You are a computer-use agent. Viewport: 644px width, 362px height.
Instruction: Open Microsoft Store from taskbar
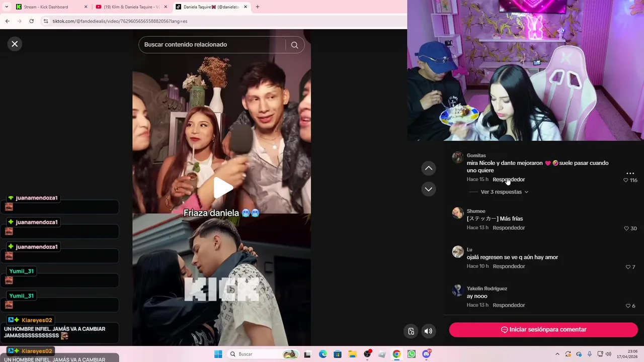click(337, 354)
